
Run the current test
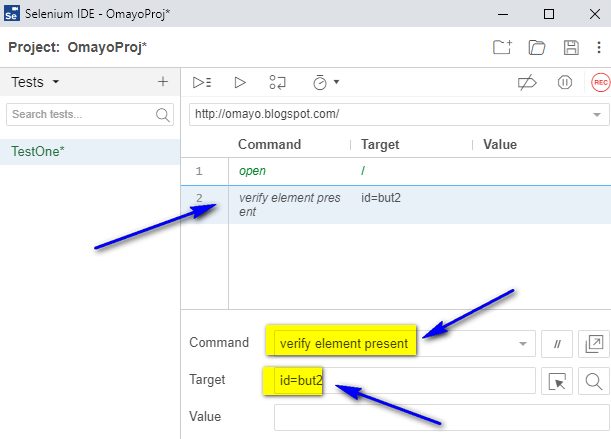coord(240,83)
